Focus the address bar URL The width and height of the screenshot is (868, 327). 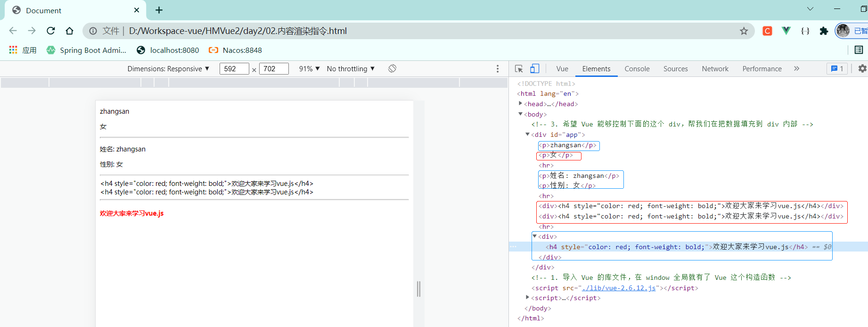tap(238, 31)
